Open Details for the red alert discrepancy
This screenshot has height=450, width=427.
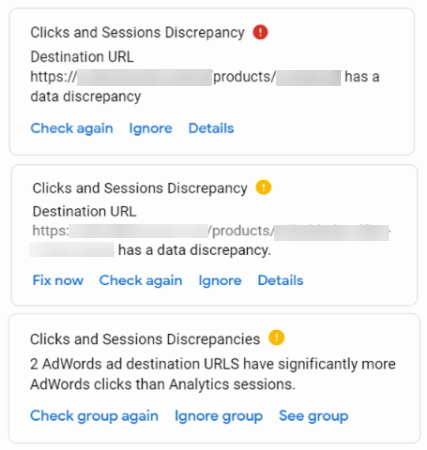[211, 128]
